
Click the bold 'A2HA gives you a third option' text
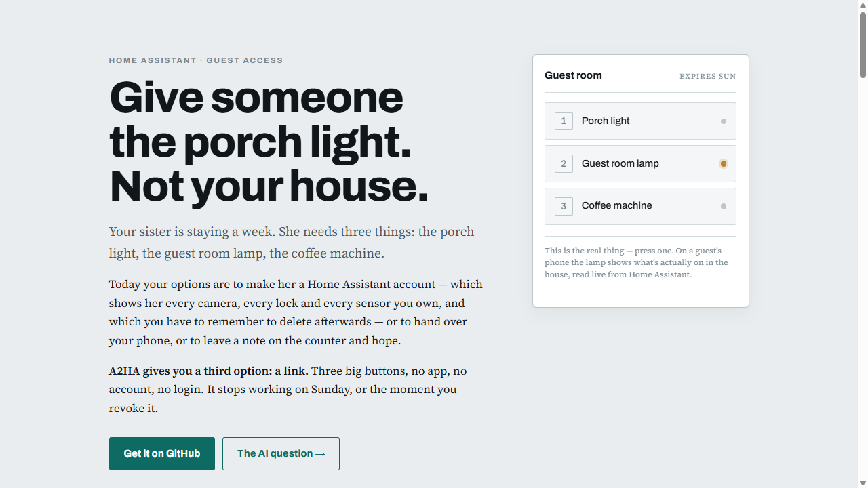pos(209,371)
